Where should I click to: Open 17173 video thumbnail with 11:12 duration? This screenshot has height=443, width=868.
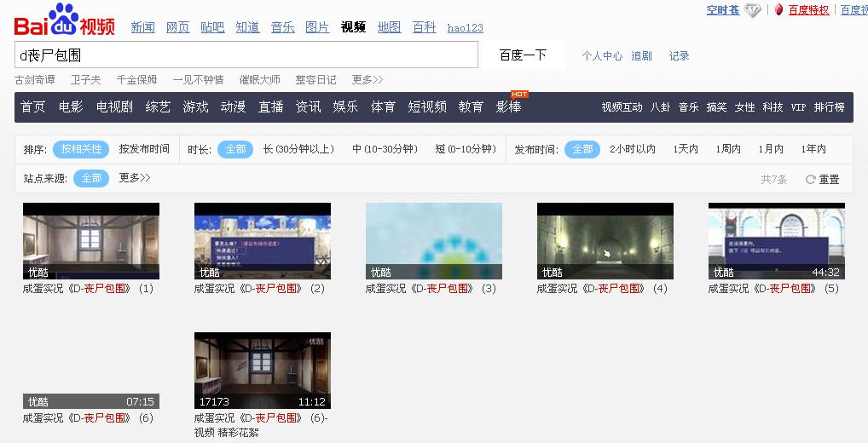pyautogui.click(x=263, y=371)
